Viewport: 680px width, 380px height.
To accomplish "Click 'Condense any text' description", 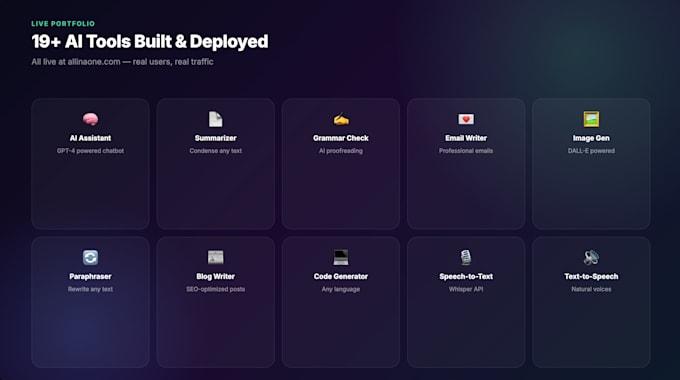I will click(x=216, y=151).
